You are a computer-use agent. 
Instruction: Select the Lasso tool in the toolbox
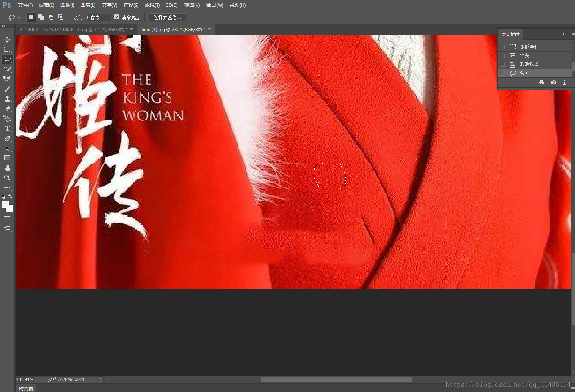pyautogui.click(x=7, y=59)
